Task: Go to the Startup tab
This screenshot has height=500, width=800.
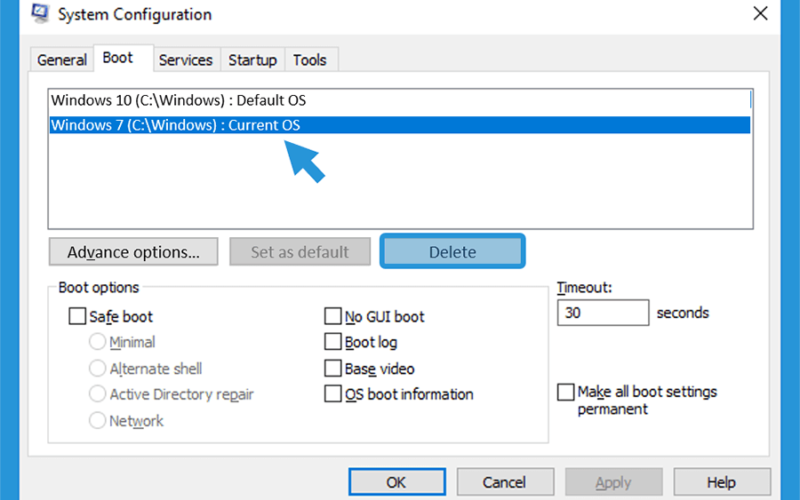Action: [253, 60]
